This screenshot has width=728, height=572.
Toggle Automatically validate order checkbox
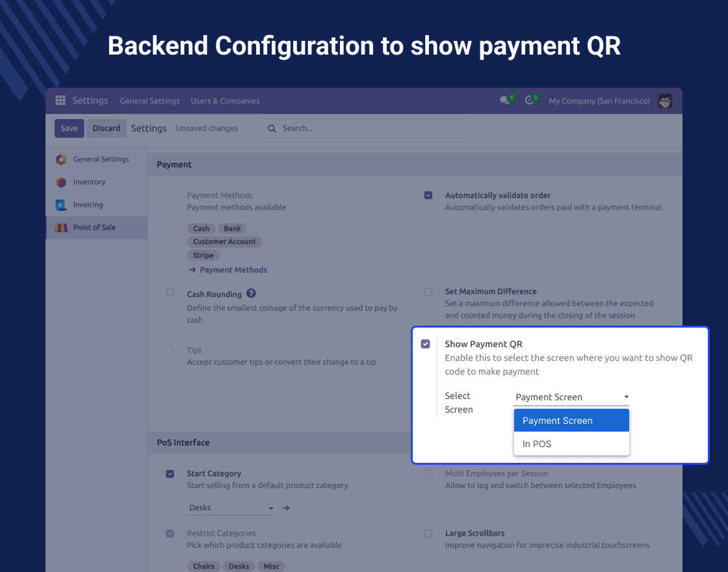click(428, 196)
